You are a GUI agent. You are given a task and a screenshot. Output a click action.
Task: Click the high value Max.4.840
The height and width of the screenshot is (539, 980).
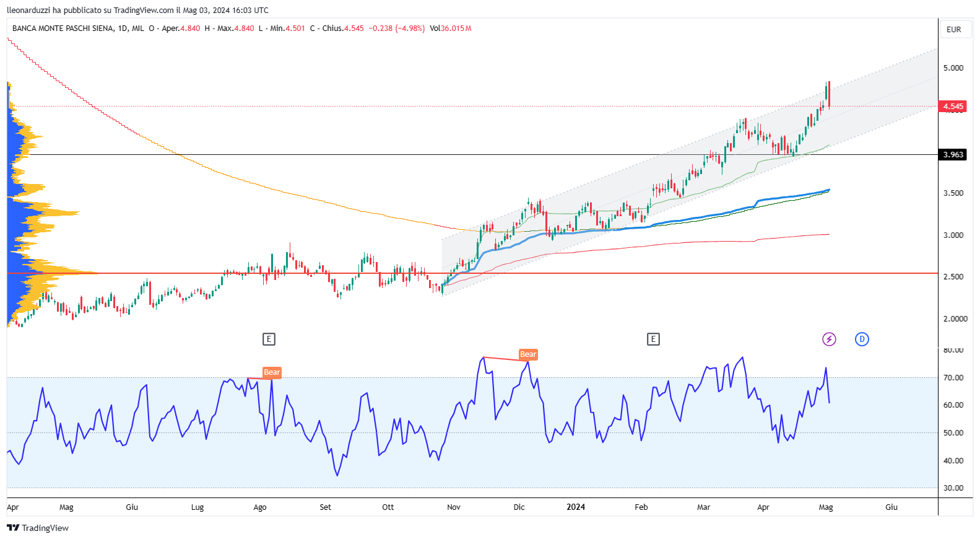click(235, 28)
